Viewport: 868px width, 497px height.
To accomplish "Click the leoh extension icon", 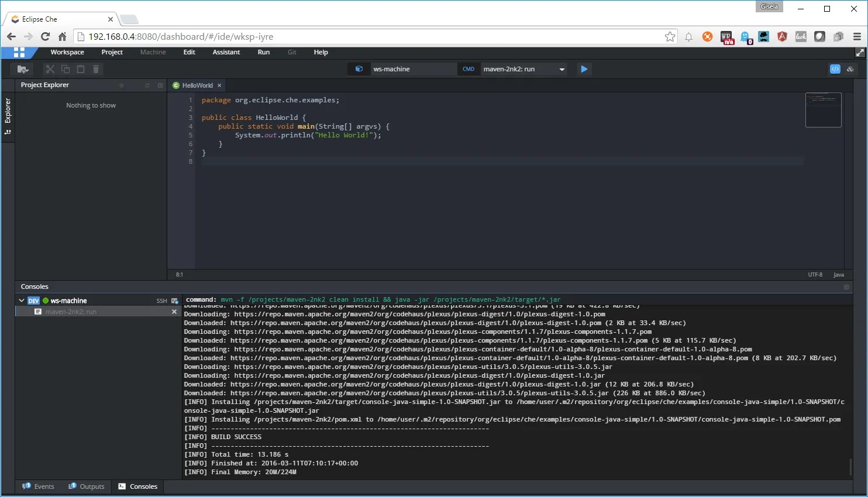I will click(x=801, y=36).
